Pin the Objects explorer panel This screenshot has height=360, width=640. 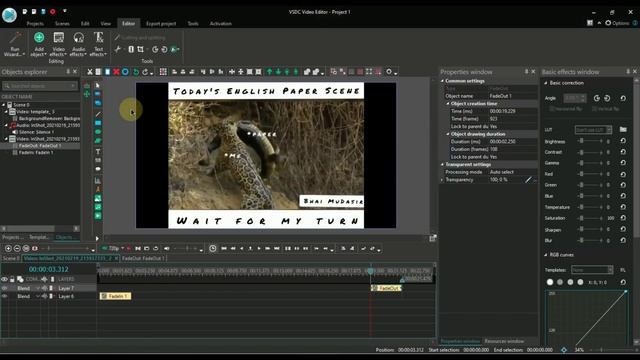click(x=68, y=71)
